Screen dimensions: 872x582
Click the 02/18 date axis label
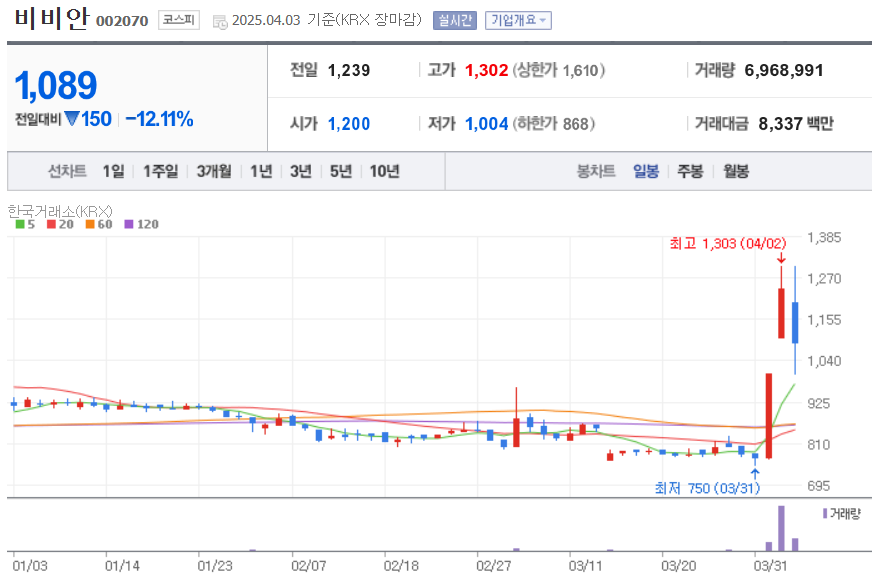click(x=401, y=566)
